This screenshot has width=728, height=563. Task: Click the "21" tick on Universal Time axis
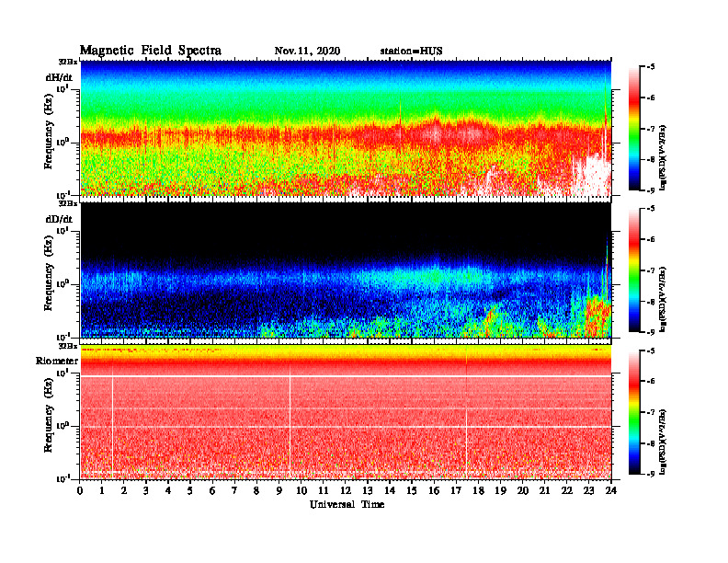pyautogui.click(x=544, y=491)
